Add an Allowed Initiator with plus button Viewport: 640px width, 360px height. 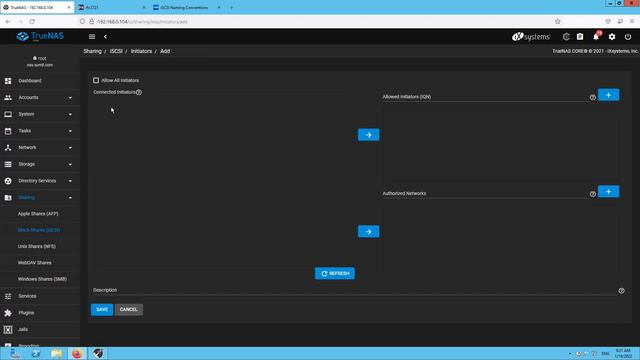click(x=609, y=95)
